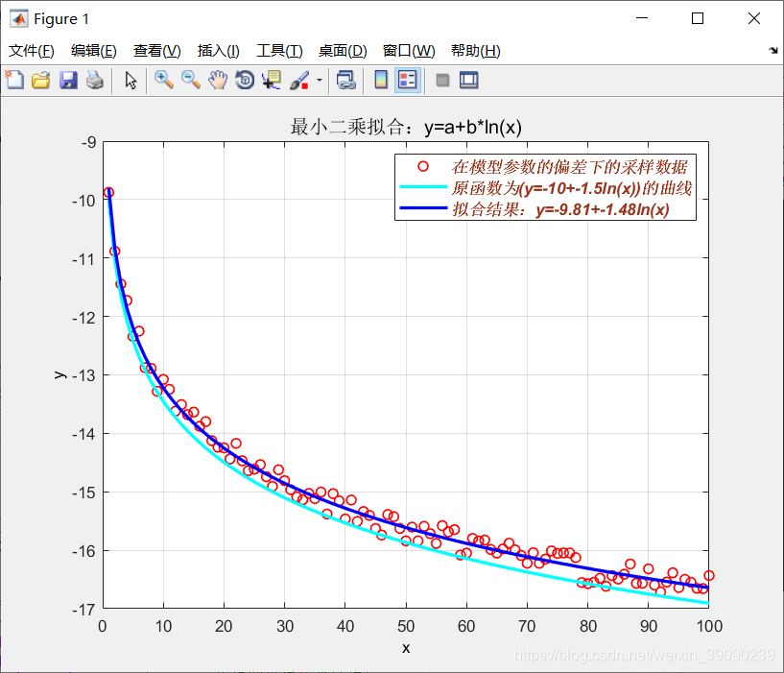Click the y-axis tick label -13

click(x=83, y=375)
